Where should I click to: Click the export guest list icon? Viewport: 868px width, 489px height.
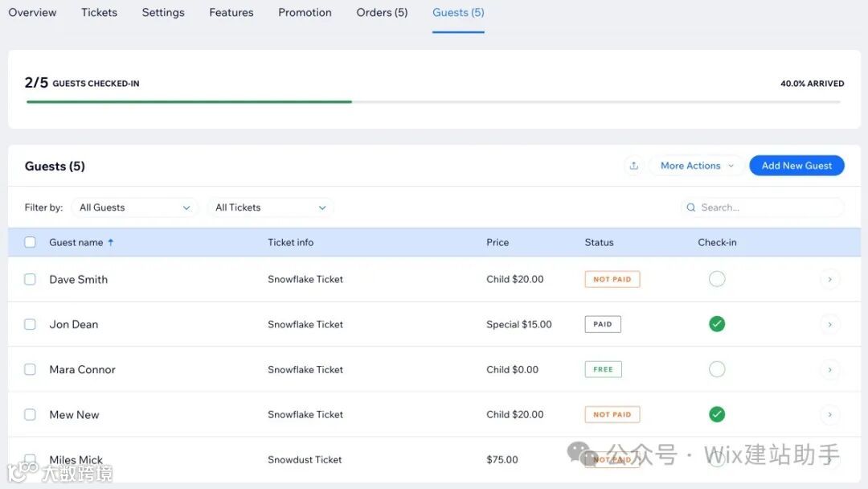(634, 166)
